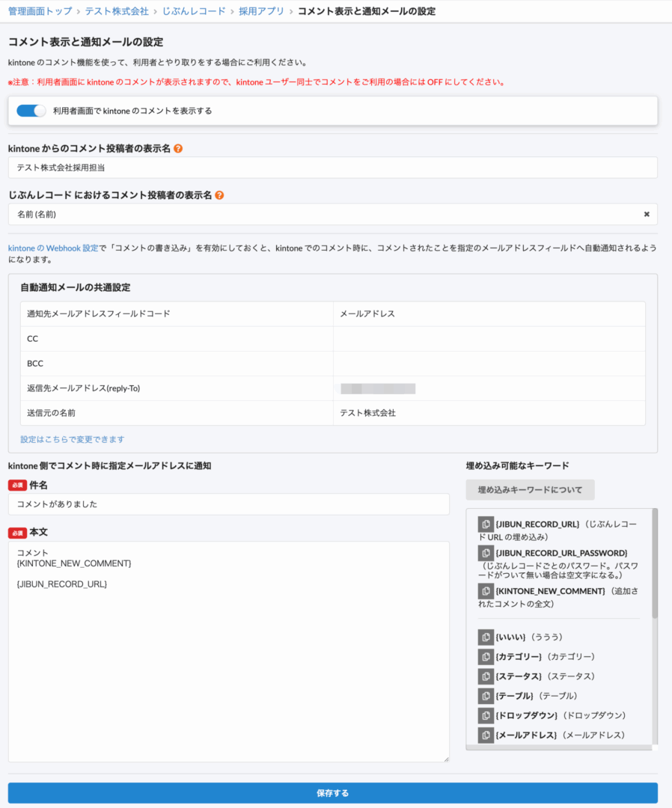Image resolution: width=672 pixels, height=808 pixels.
Task: Go to 管理画面トップ breadcrumb
Action: (40, 11)
